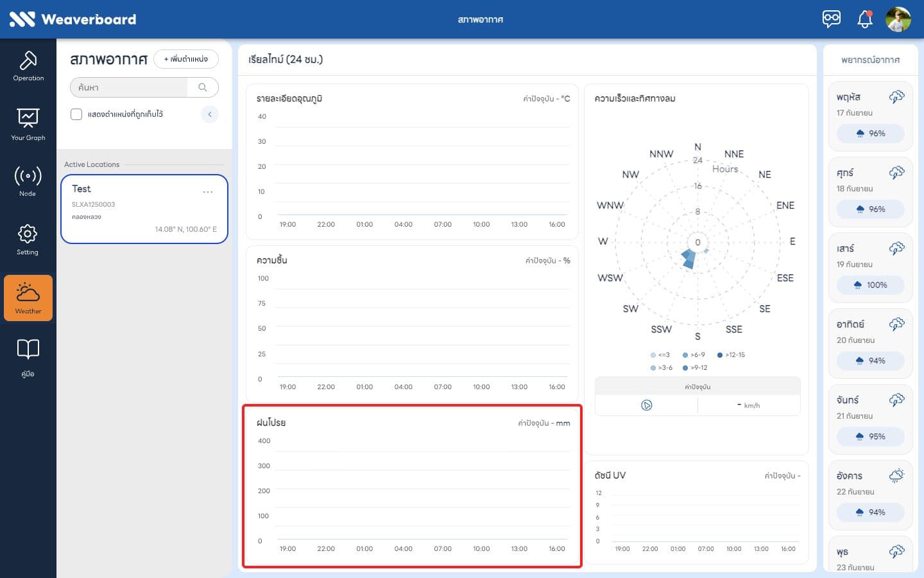Toggle the <=3 wind legend entry
This screenshot has width=924, height=578.
tap(660, 355)
